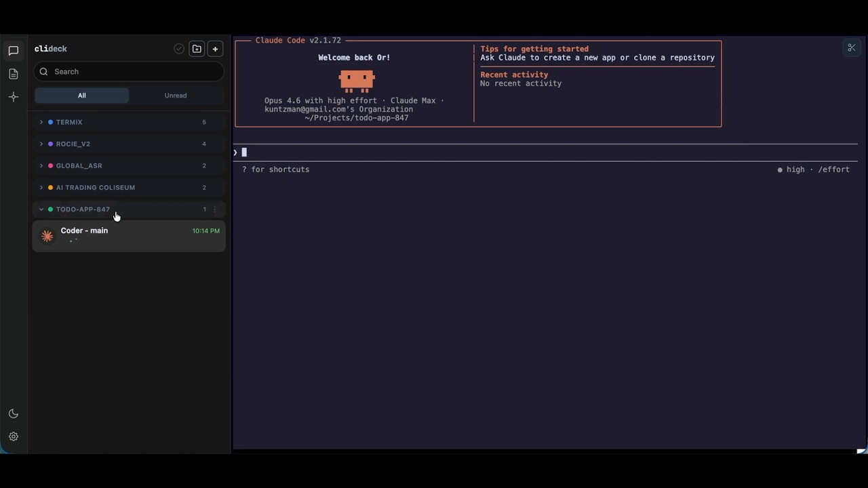The width and height of the screenshot is (868, 488).
Task: Open the document page sidebar icon
Action: [x=13, y=74]
